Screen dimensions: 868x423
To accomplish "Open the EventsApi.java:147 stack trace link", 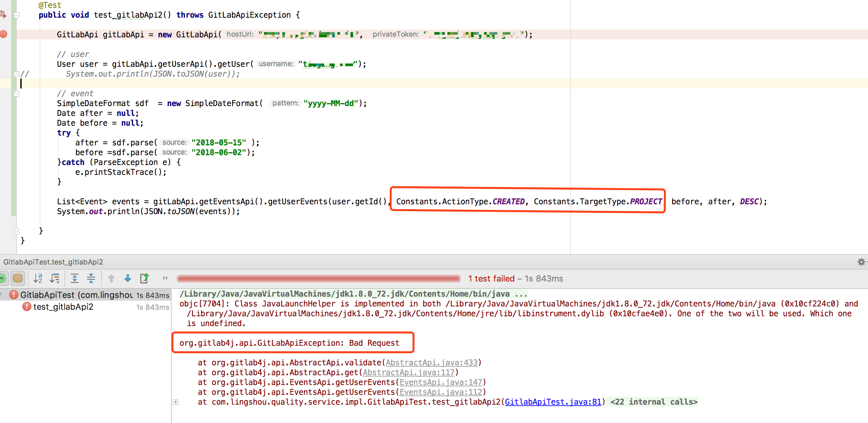I will pos(441,382).
